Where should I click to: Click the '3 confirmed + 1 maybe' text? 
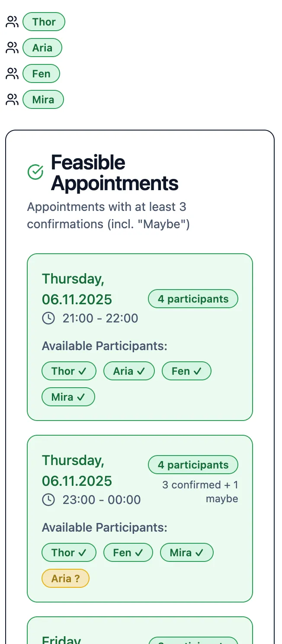point(200,492)
